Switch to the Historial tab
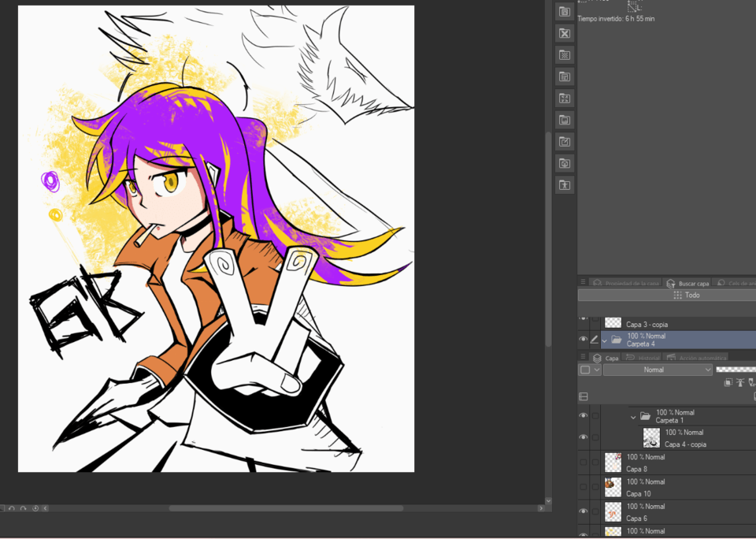The width and height of the screenshot is (756, 539). [643, 358]
